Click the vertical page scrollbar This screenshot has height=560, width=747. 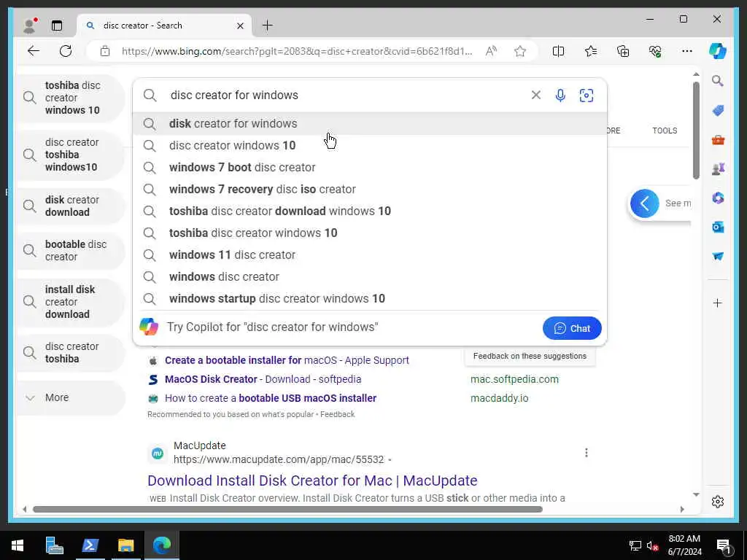click(696, 130)
